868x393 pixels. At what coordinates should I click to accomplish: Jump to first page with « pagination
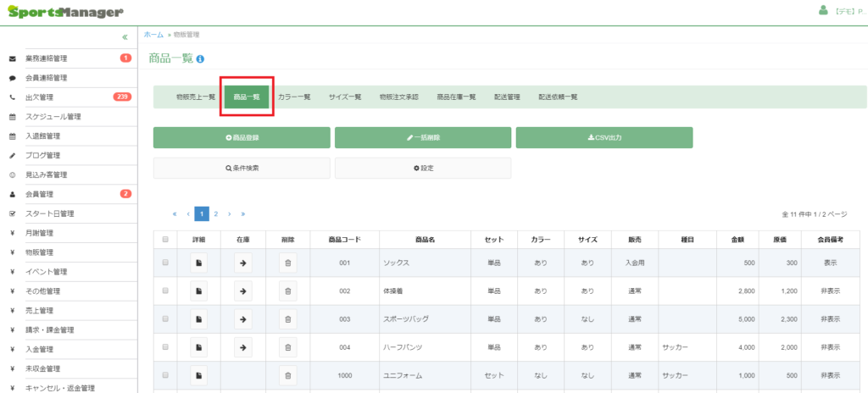point(175,213)
